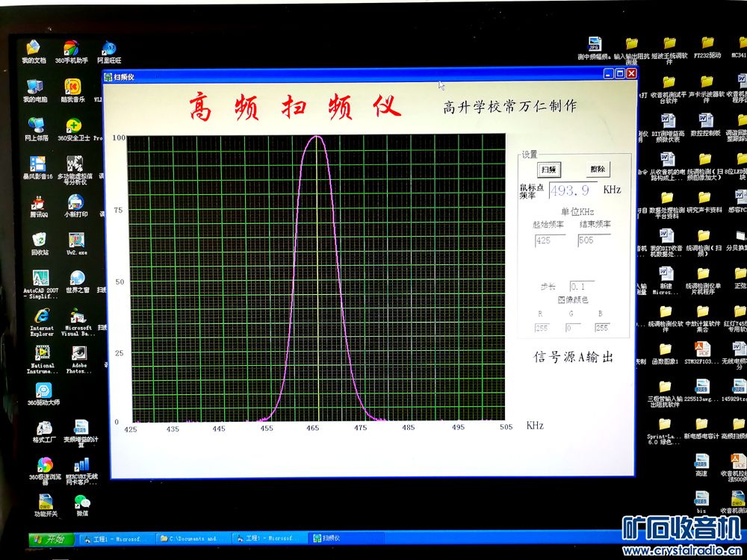
Task: Select the 收音机测试平台软件 folder
Action: click(x=669, y=90)
